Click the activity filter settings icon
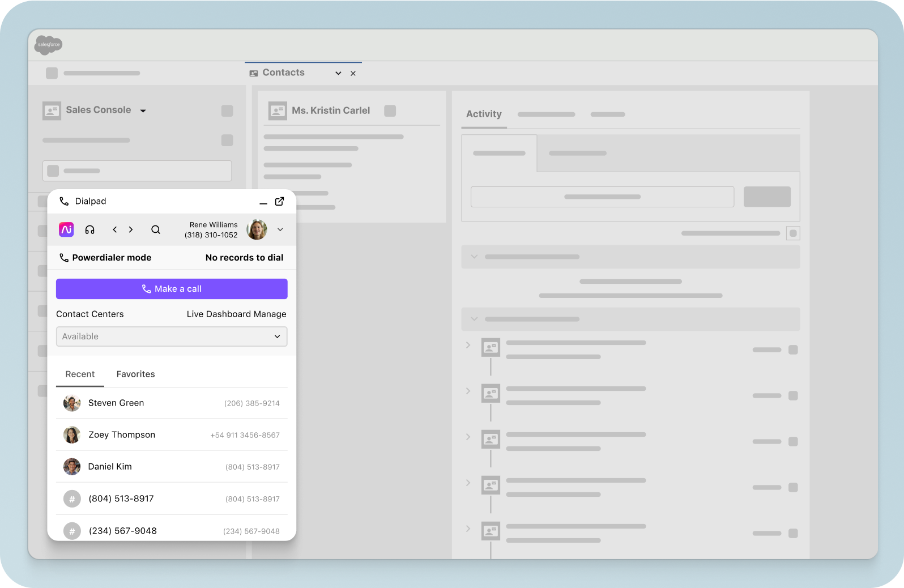The width and height of the screenshot is (904, 588). (793, 233)
